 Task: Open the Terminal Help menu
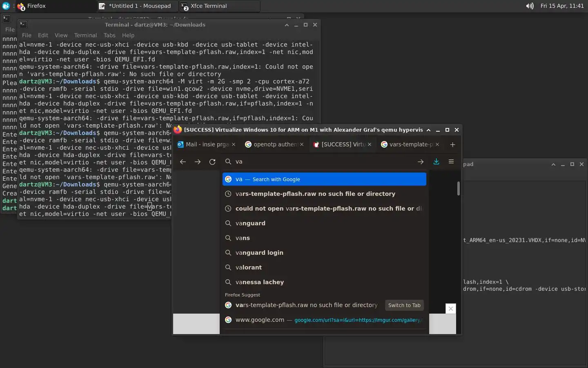tap(128, 35)
